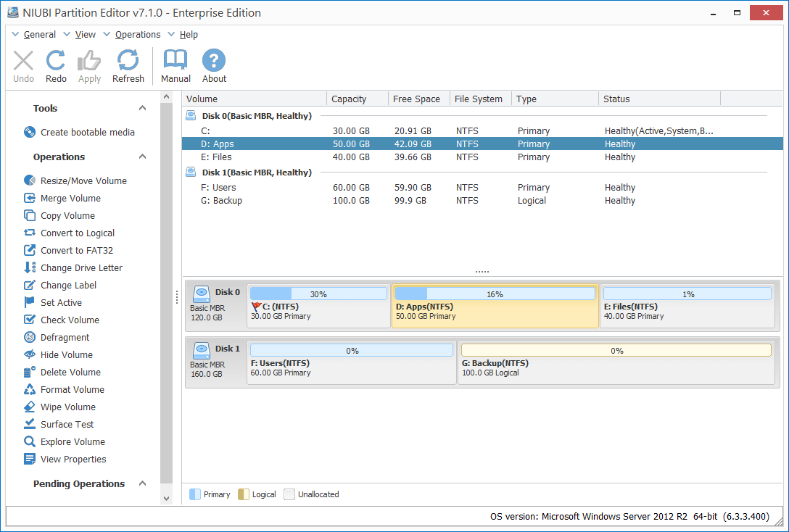
Task: Click the E: Files 1% usage bar
Action: (687, 294)
